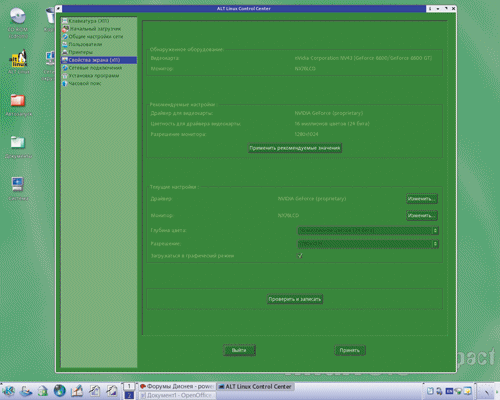Screen dimensions: 500x400
Task: Click Изменить button next to Монитор
Action: pos(422,216)
